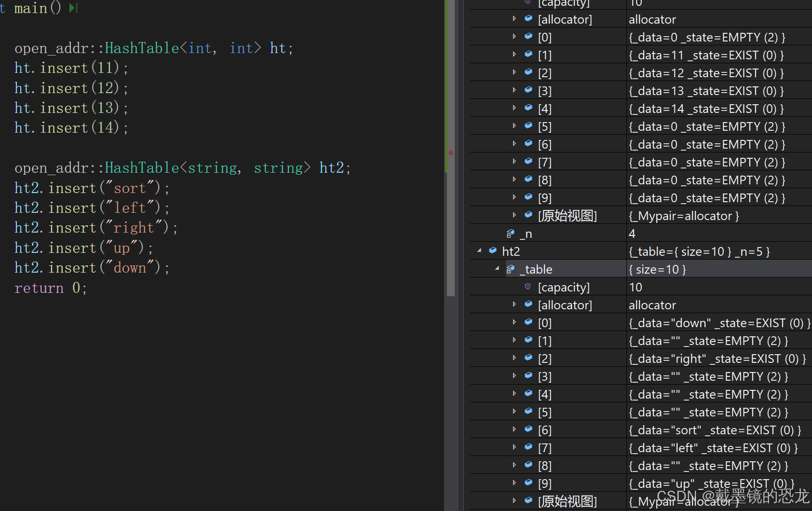Screen dimensions: 812x511
Task: Click the _table field icon under ht2
Action: (x=510, y=269)
